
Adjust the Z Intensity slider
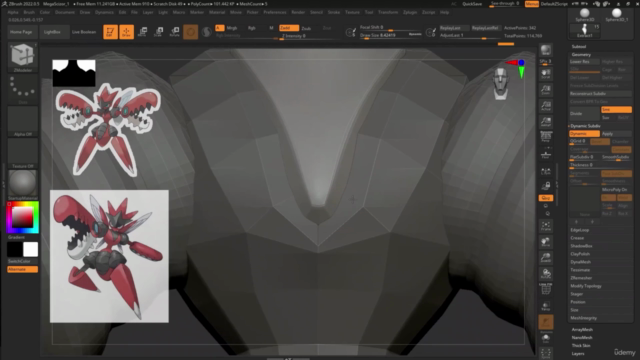point(305,36)
